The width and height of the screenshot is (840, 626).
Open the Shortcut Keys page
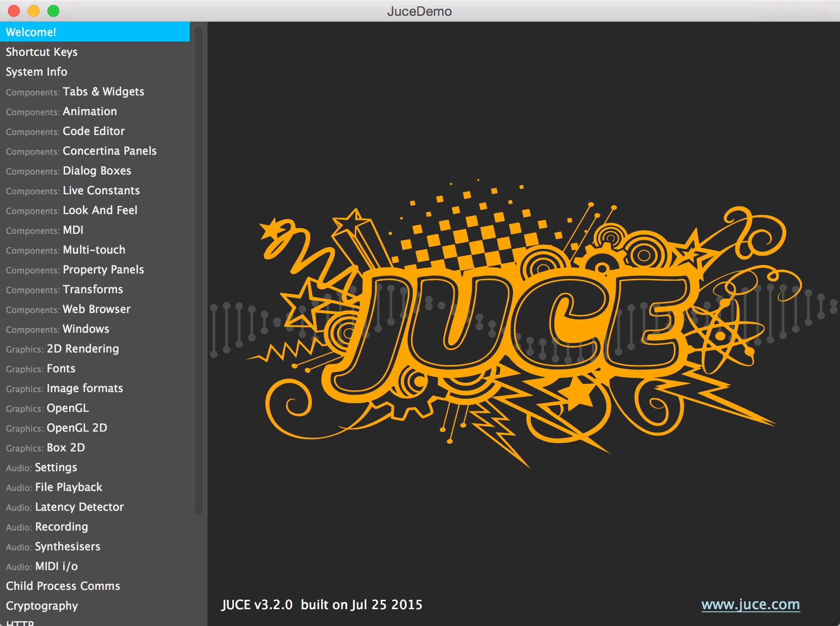tap(42, 51)
